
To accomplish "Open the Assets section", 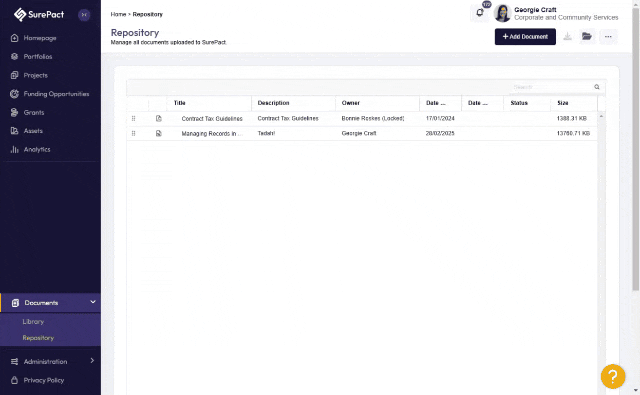I will (33, 131).
